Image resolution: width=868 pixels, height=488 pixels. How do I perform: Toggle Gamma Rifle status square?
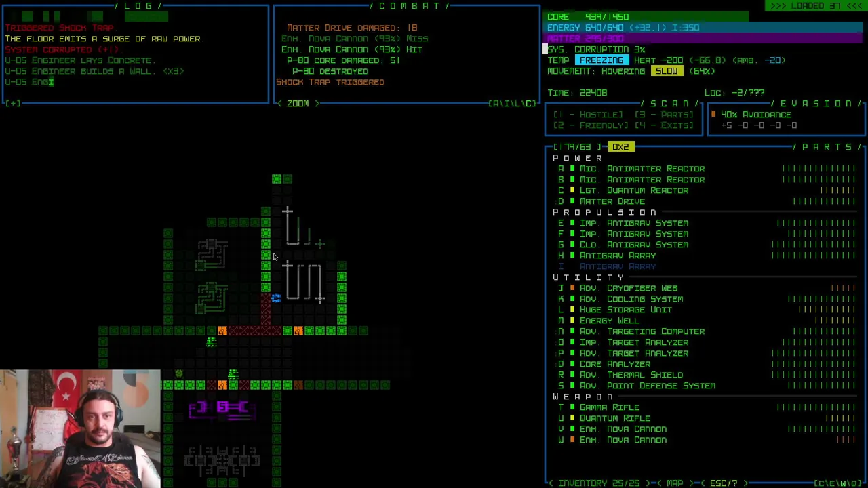point(572,407)
